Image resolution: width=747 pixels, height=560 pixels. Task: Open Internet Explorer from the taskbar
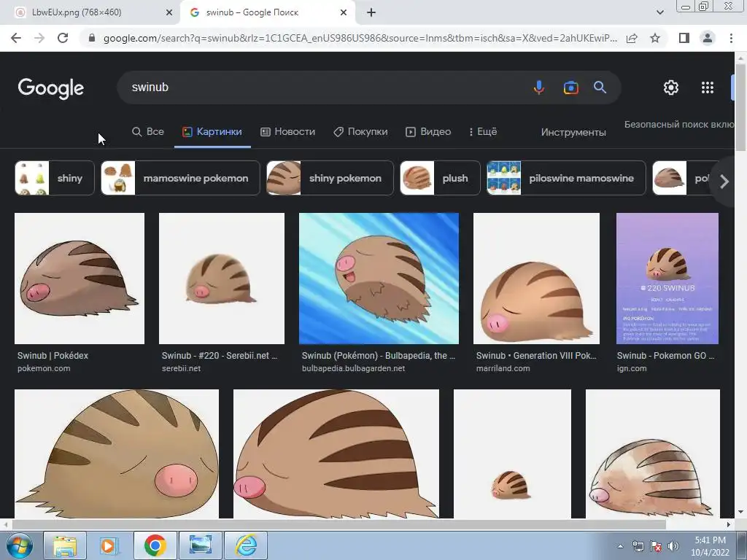pos(247,545)
